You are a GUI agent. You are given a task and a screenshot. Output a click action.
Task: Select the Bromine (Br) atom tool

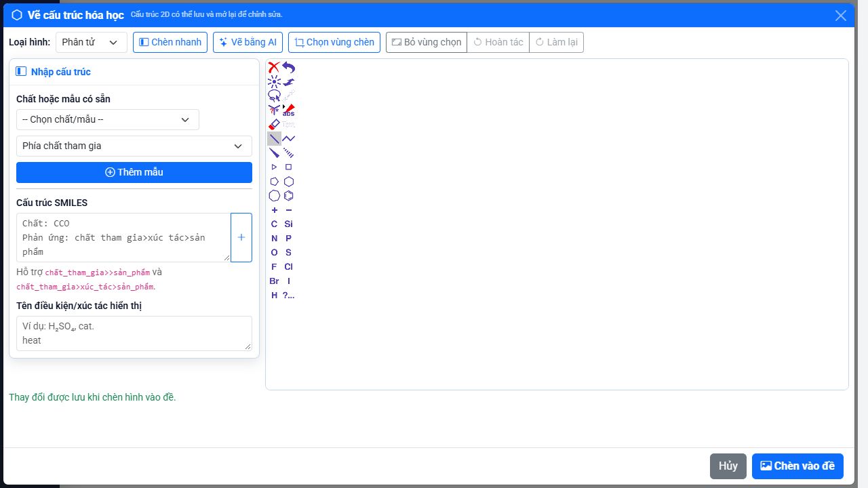[x=274, y=281]
